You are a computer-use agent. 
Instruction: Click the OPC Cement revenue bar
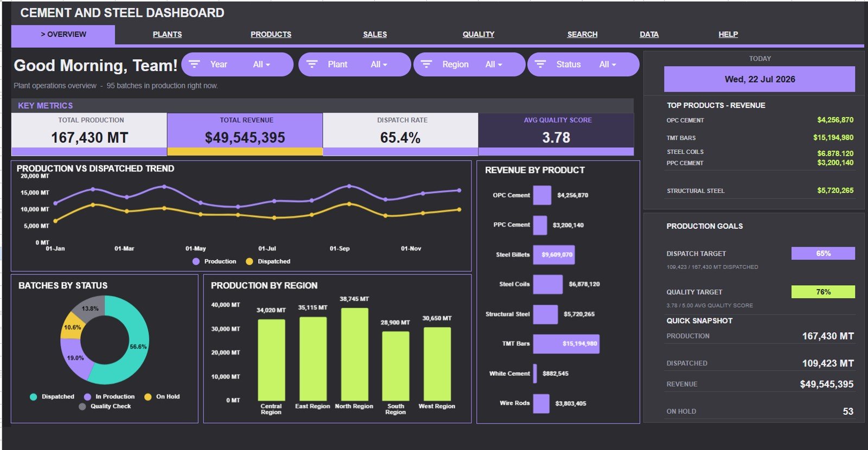point(542,195)
